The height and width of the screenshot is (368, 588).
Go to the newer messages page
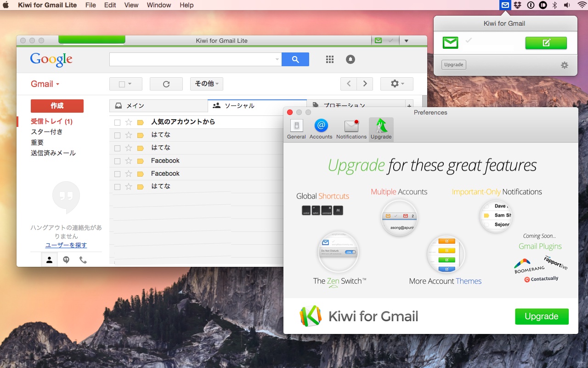pos(349,84)
